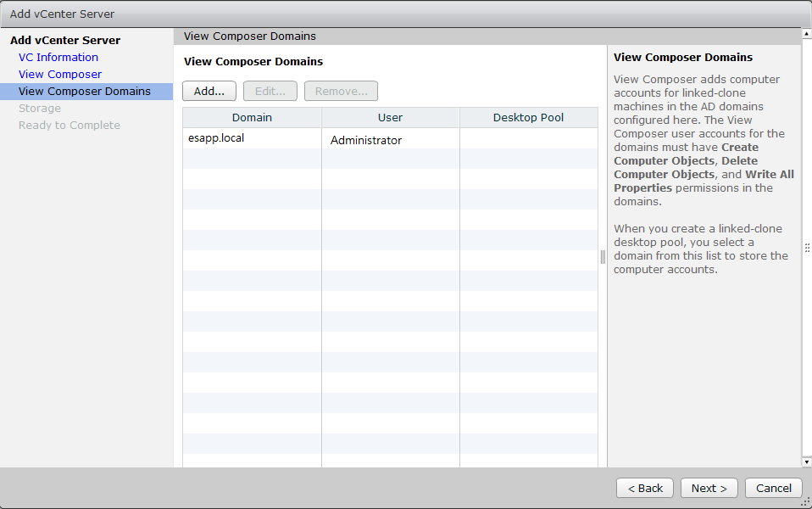Open the View Composer step
Image resolution: width=812 pixels, height=509 pixels.
[60, 74]
